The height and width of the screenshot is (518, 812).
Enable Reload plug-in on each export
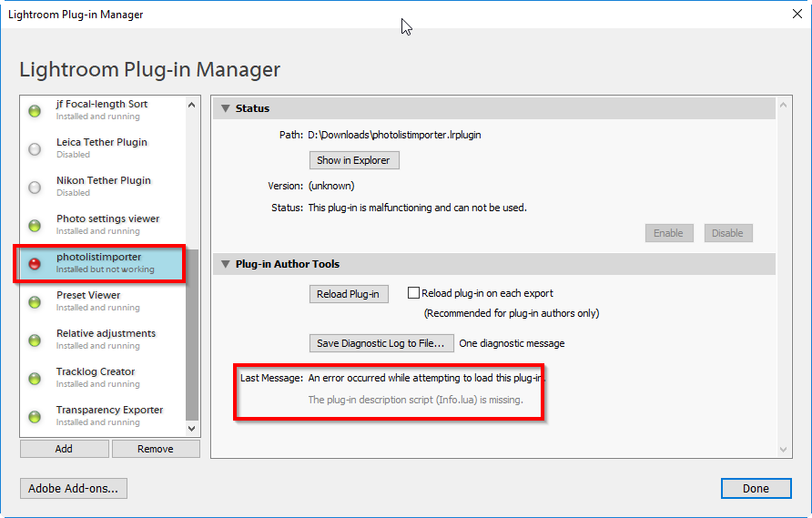tap(414, 293)
